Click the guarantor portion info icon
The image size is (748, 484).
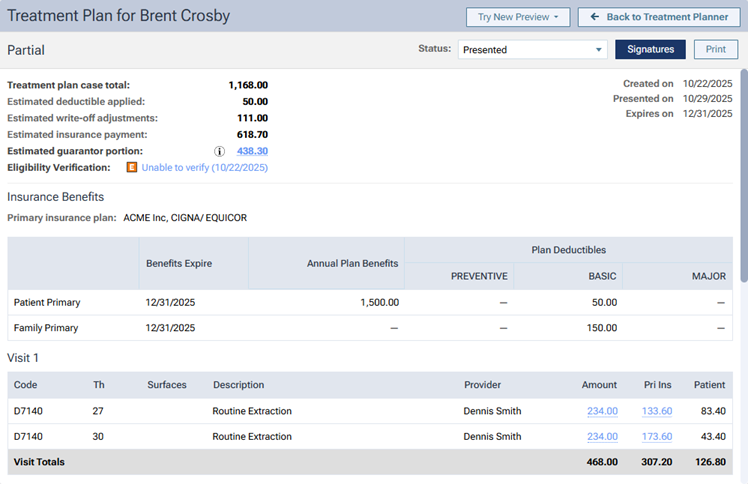point(219,151)
